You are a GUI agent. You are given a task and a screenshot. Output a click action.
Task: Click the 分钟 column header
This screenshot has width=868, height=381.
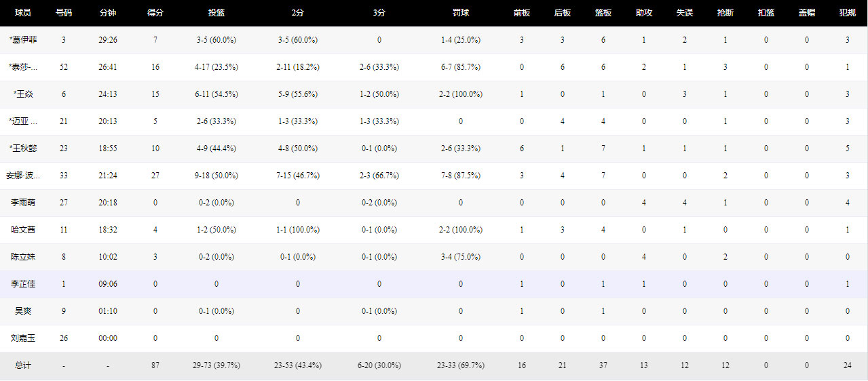click(x=107, y=13)
